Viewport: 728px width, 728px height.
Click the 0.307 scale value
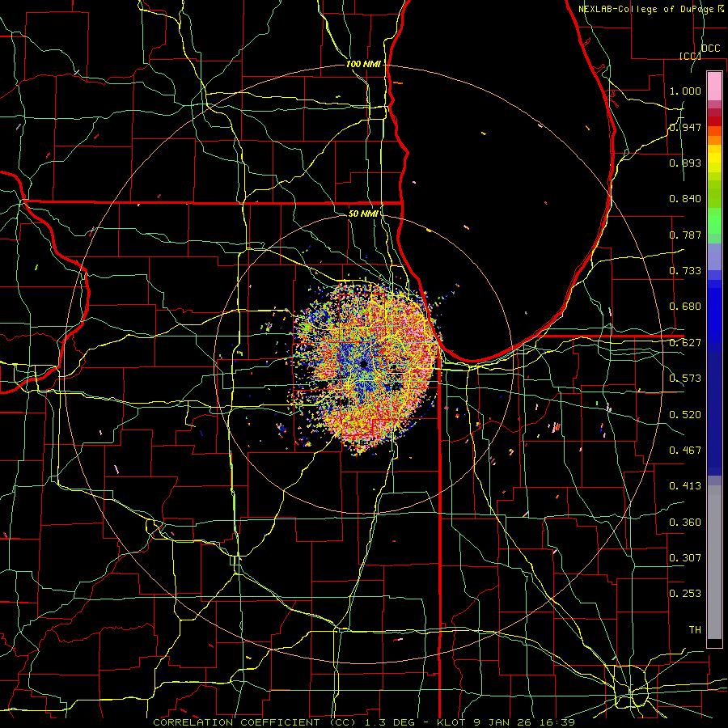685,558
